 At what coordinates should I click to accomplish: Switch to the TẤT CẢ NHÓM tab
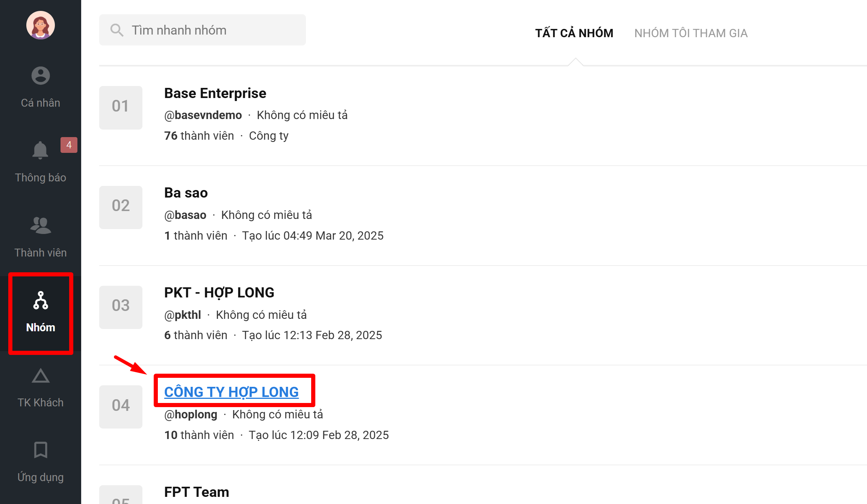tap(574, 33)
